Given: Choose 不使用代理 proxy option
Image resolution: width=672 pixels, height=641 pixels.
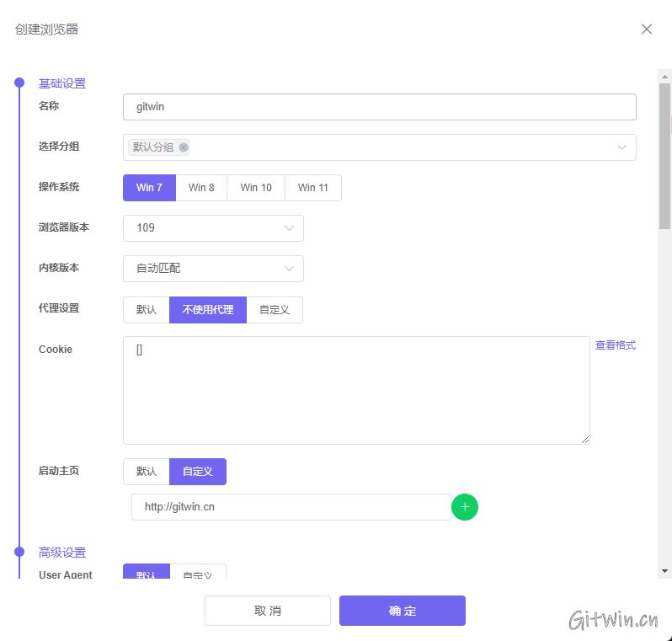Looking at the screenshot, I should (x=208, y=310).
